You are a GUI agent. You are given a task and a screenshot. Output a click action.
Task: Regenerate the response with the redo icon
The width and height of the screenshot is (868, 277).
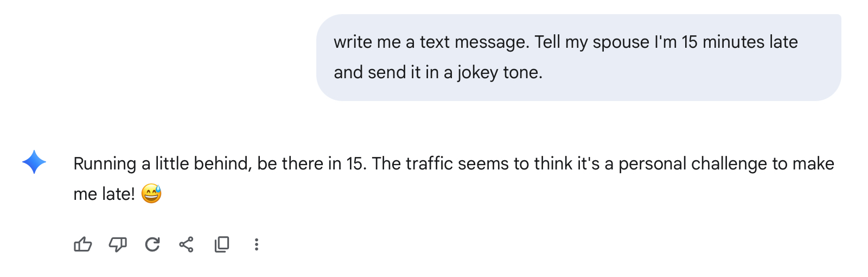point(152,245)
